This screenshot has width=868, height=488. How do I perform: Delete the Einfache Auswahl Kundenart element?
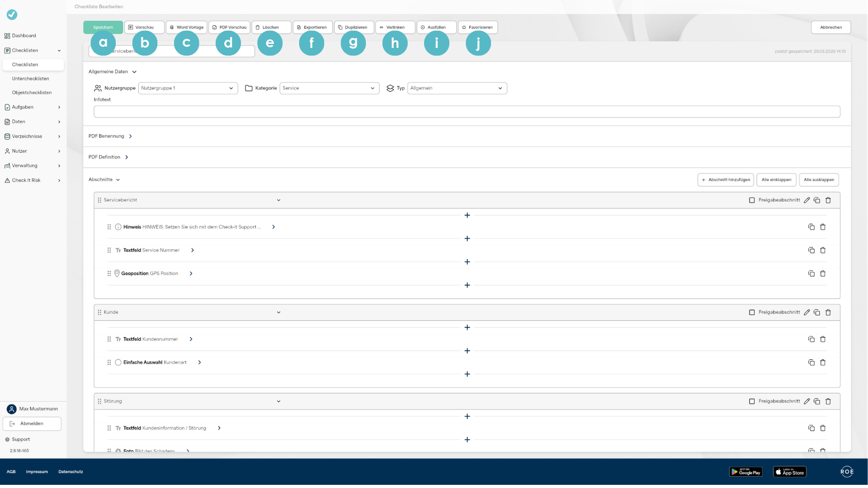[823, 362]
